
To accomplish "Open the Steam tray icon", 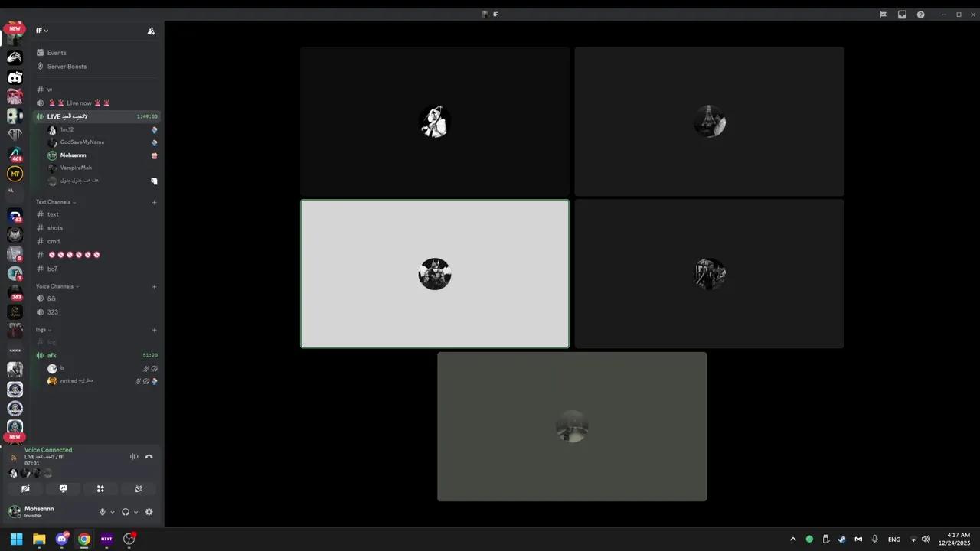I will pyautogui.click(x=841, y=539).
